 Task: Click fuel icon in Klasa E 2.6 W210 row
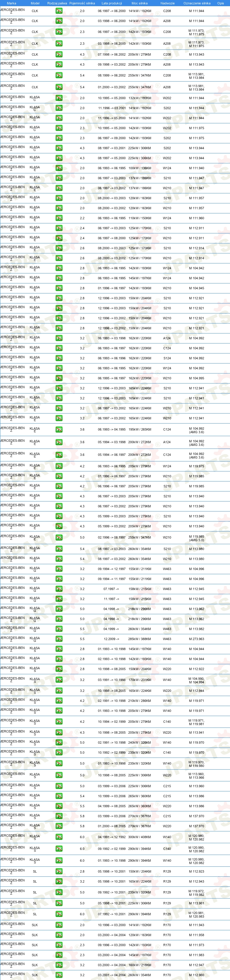pos(59,258)
